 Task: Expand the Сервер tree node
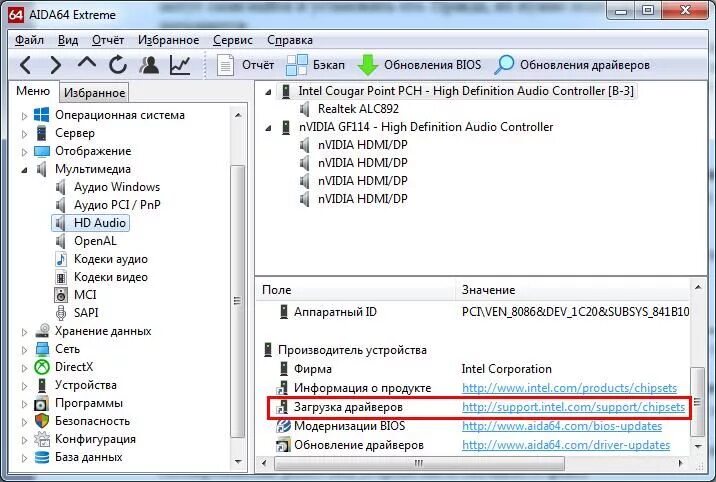[24, 134]
